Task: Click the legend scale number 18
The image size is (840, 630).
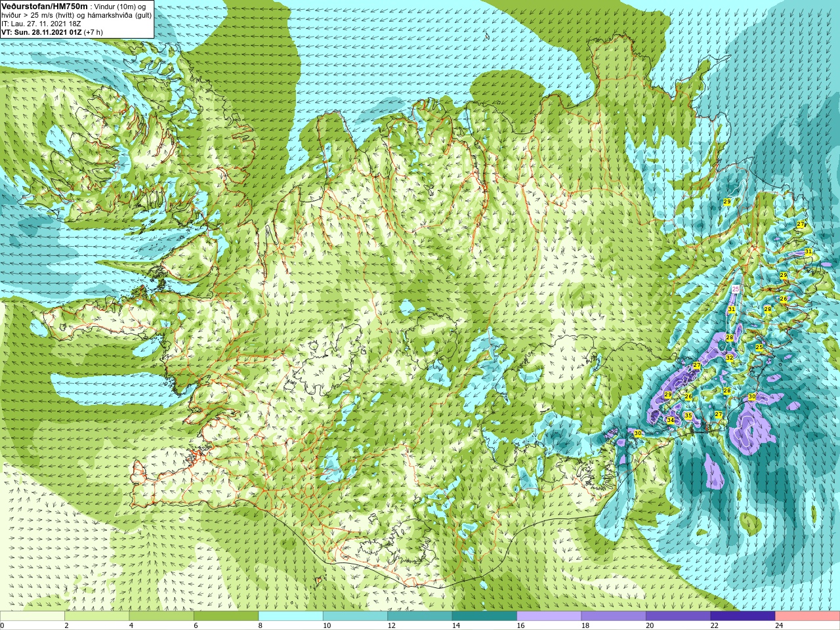Action: (585, 625)
